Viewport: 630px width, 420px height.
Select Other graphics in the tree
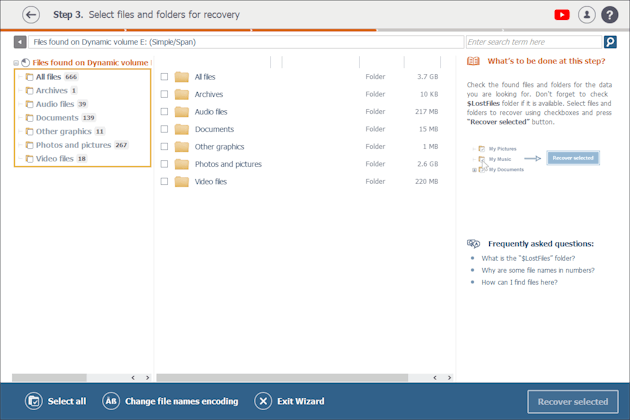point(63,131)
